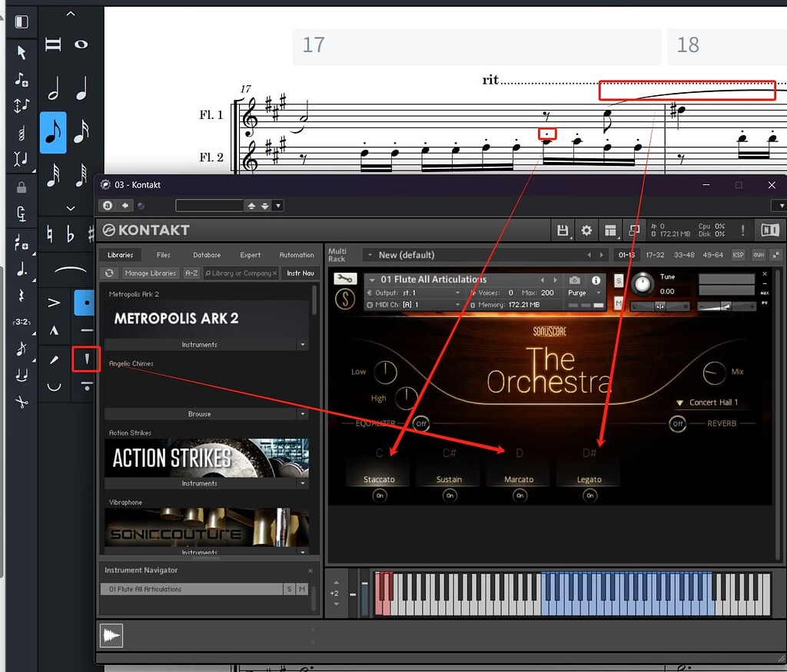Enable the Reverb in The Orchestra

[677, 423]
